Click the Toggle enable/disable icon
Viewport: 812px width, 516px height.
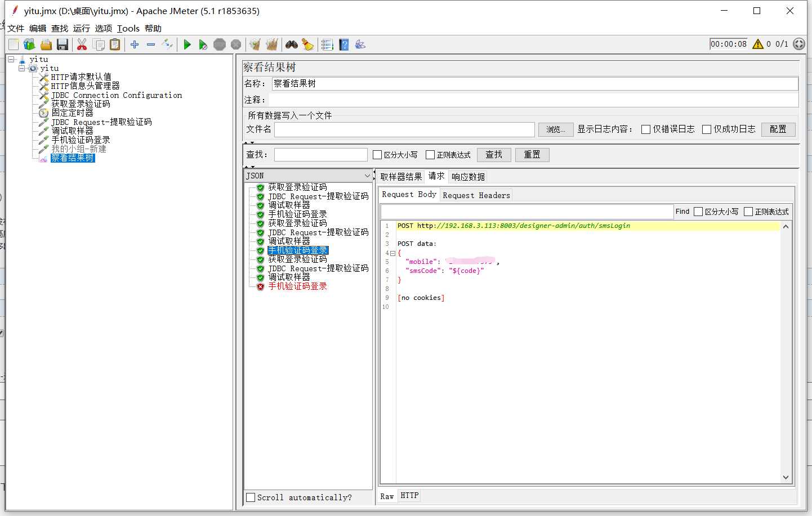[167, 44]
